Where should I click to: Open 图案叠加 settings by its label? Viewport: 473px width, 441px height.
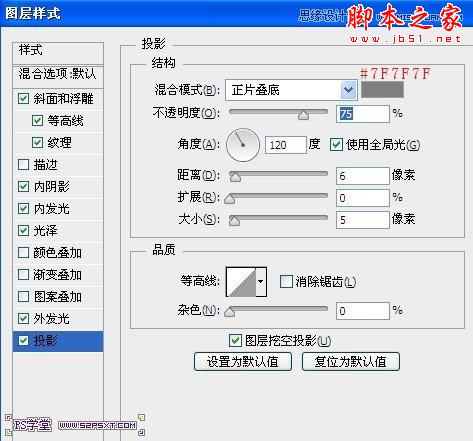(58, 297)
